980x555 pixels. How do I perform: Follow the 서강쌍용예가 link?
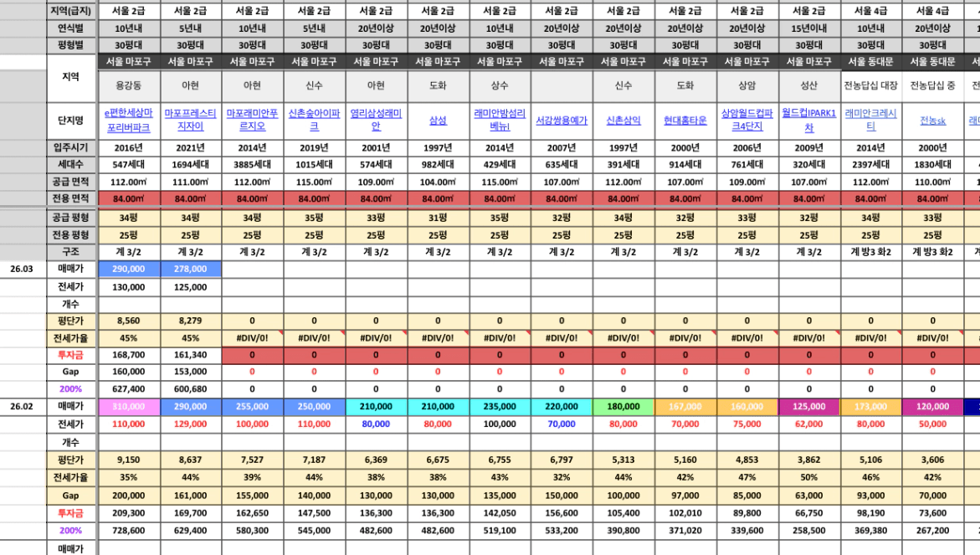(562, 121)
